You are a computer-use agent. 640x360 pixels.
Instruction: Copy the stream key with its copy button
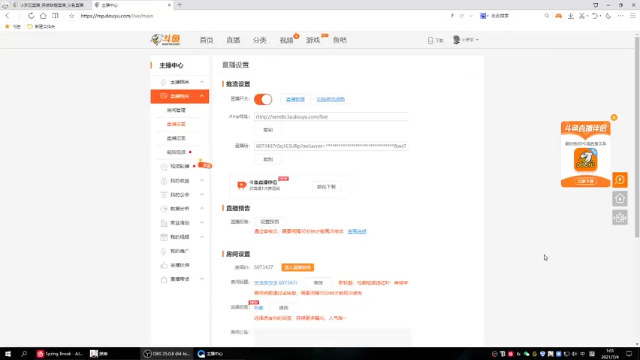click(268, 159)
